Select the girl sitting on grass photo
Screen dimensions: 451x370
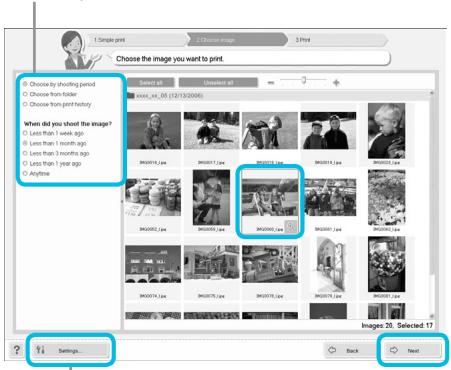[x=153, y=131]
